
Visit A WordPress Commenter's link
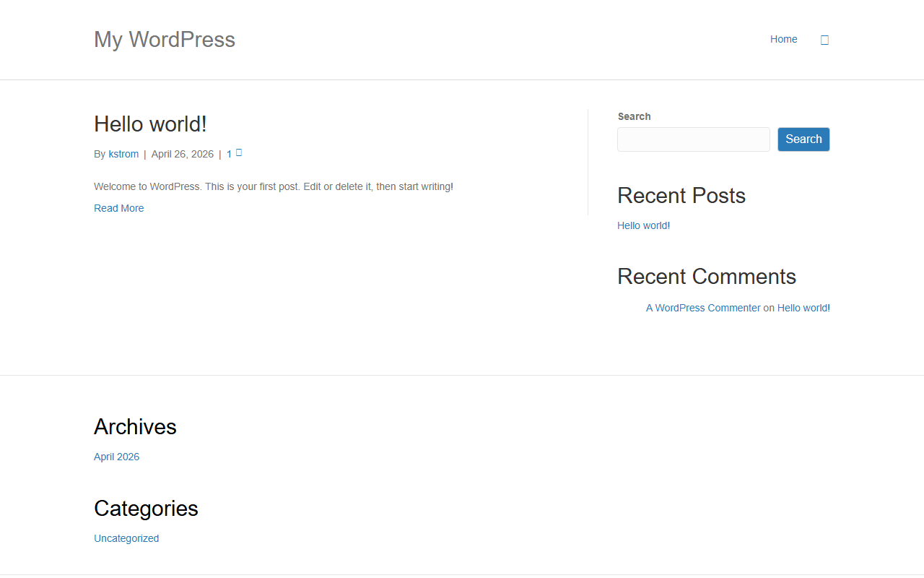coord(703,308)
